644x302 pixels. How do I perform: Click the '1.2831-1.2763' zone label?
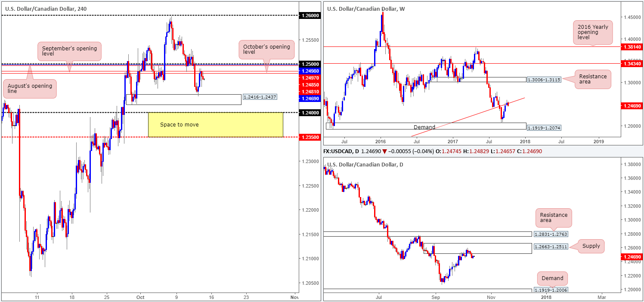tap(551, 234)
